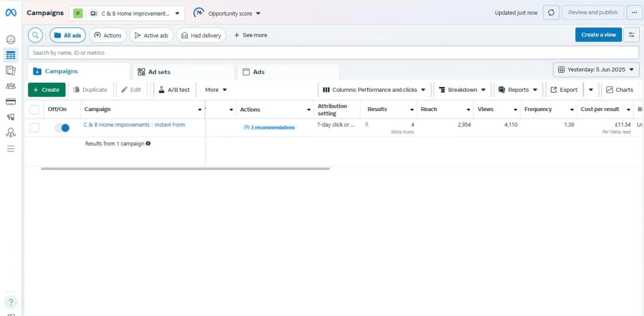644x316 pixels.
Task: Open Charts view
Action: [x=620, y=90]
